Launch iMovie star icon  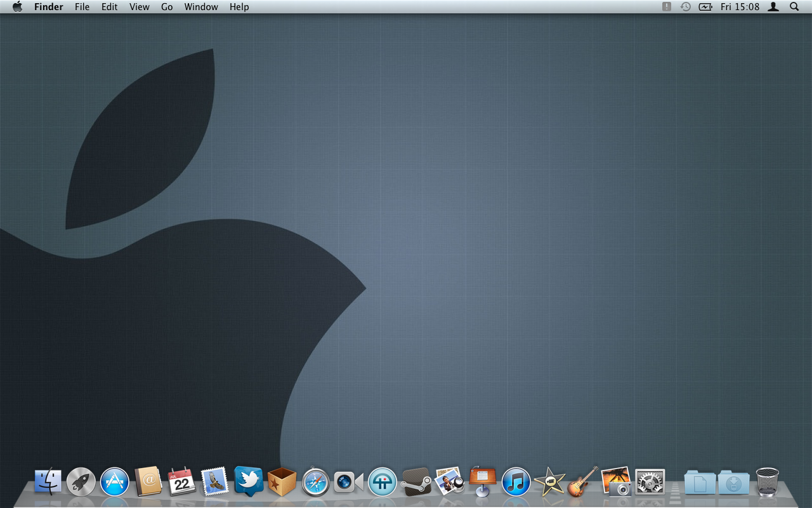coord(549,482)
